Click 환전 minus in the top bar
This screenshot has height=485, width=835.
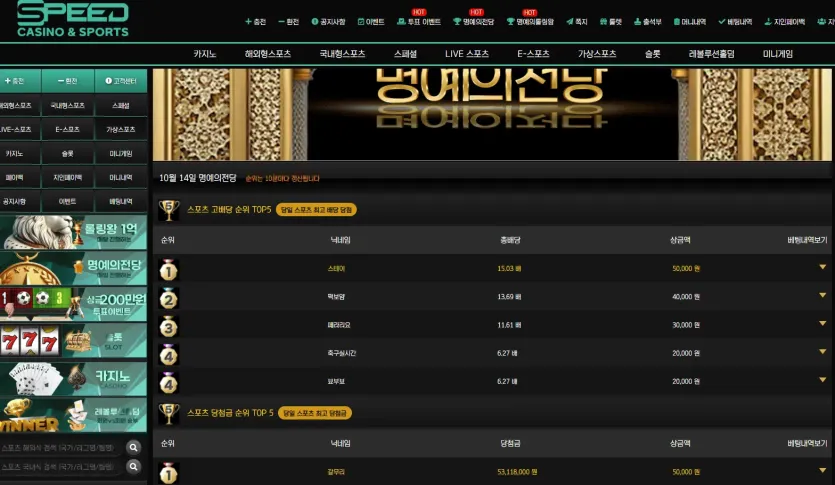pos(289,22)
